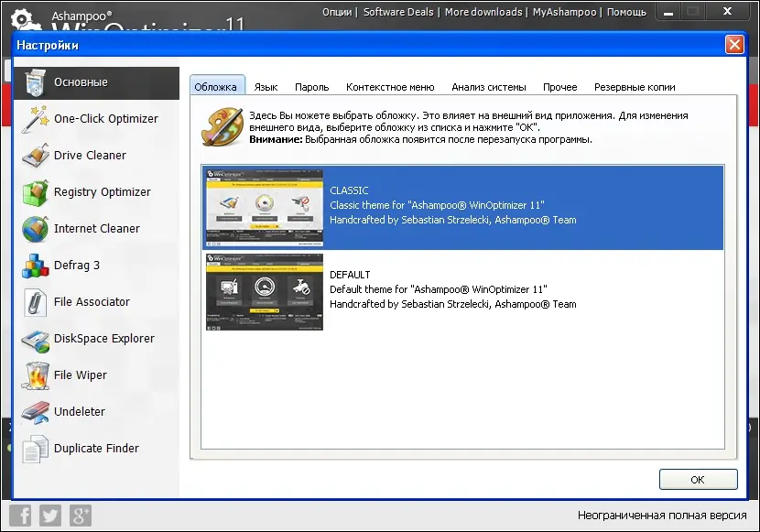The height and width of the screenshot is (532, 760).
Task: Confirm settings with the OK button
Action: click(698, 480)
